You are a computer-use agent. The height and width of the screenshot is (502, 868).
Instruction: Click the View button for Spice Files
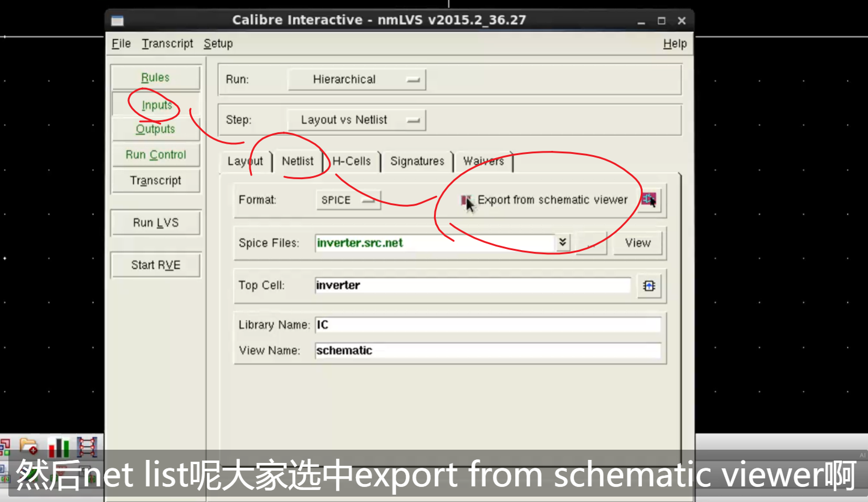click(638, 243)
